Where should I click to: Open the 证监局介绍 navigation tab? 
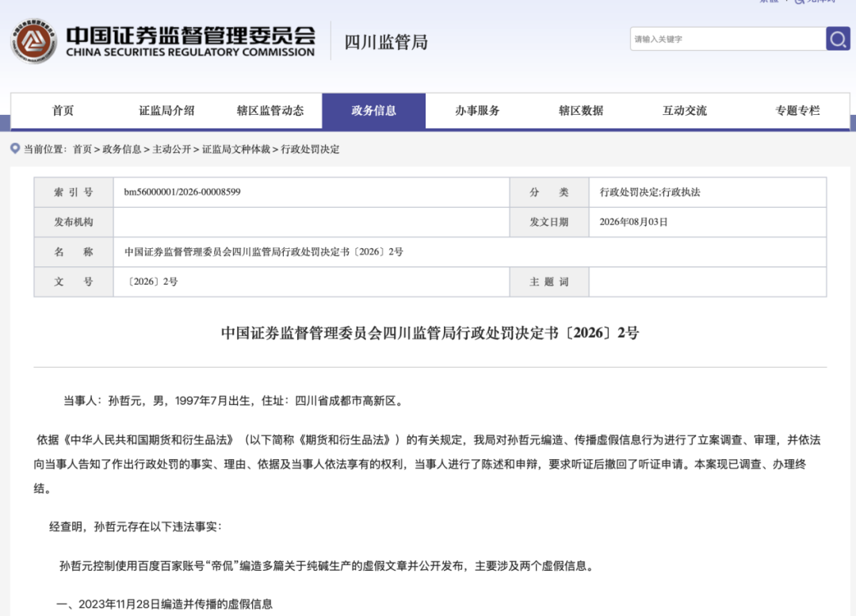pos(166,111)
